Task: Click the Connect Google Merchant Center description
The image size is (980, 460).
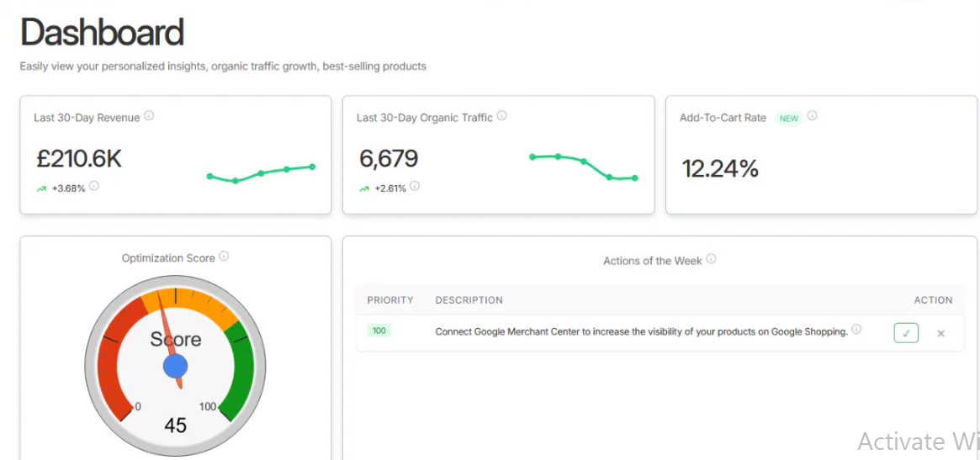Action: click(641, 331)
